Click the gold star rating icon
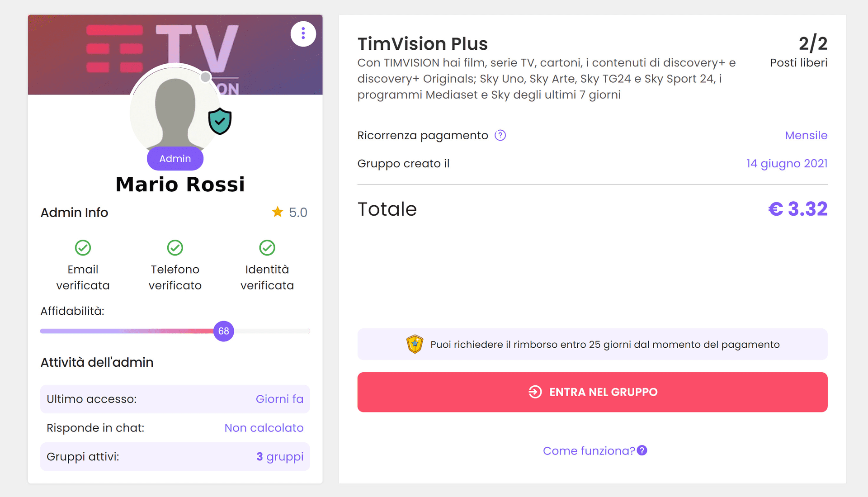The height and width of the screenshot is (497, 868). pyautogui.click(x=278, y=212)
